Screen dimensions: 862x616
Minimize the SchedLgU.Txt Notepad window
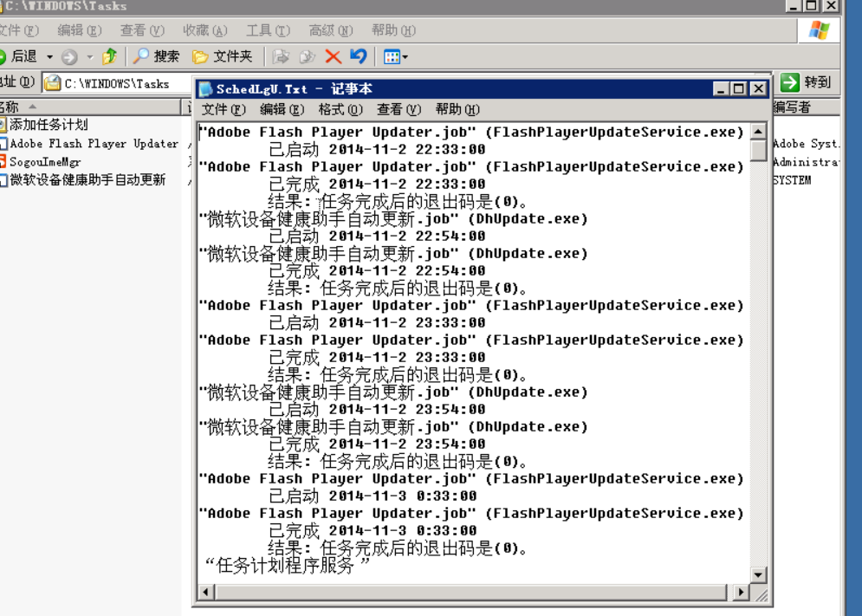(722, 88)
